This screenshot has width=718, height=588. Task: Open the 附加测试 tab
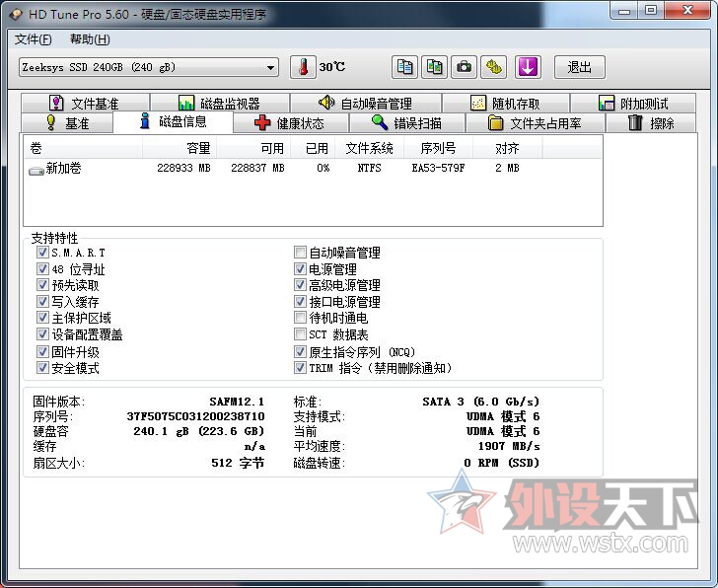pos(633,103)
